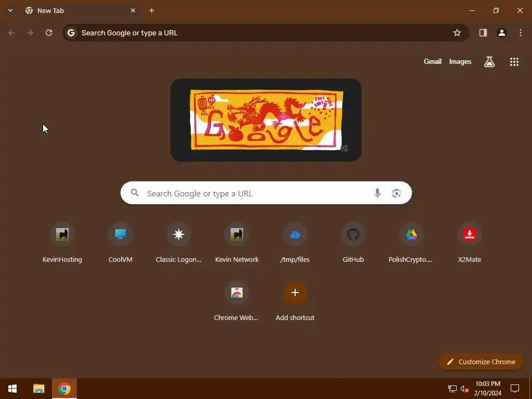Expand the tab search dropdown arrow
The image size is (532, 399).
click(x=10, y=10)
